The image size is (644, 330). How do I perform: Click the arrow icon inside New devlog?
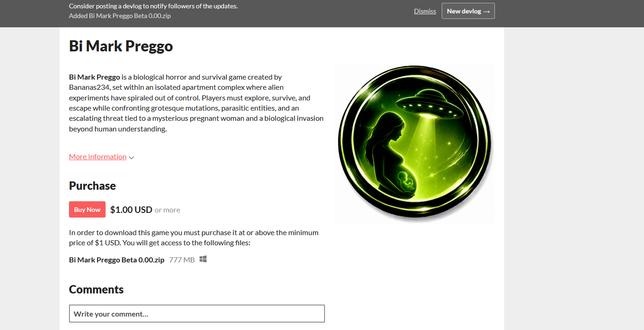(x=486, y=11)
